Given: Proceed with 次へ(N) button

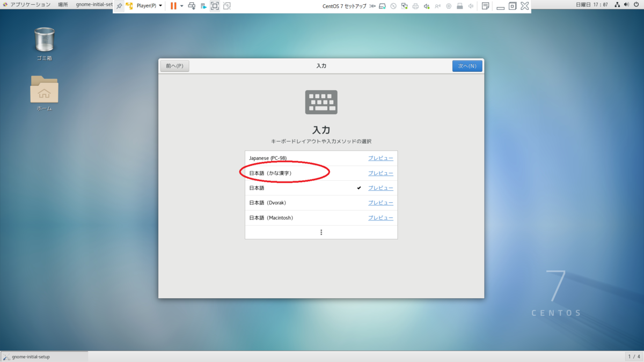Looking at the screenshot, I should [x=467, y=66].
